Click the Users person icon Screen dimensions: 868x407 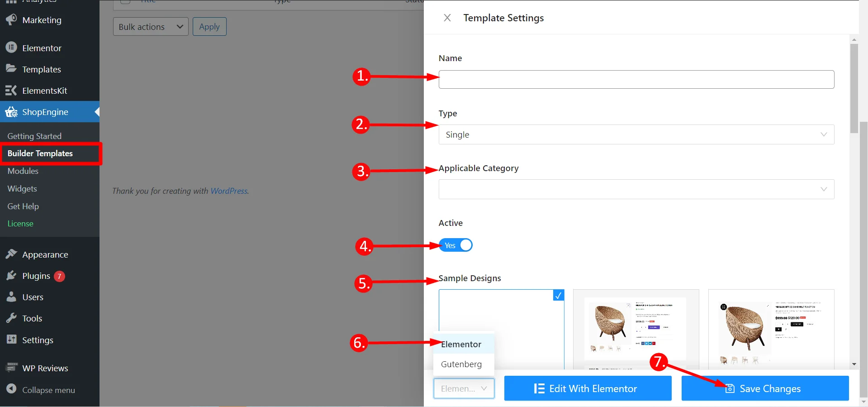(x=11, y=297)
